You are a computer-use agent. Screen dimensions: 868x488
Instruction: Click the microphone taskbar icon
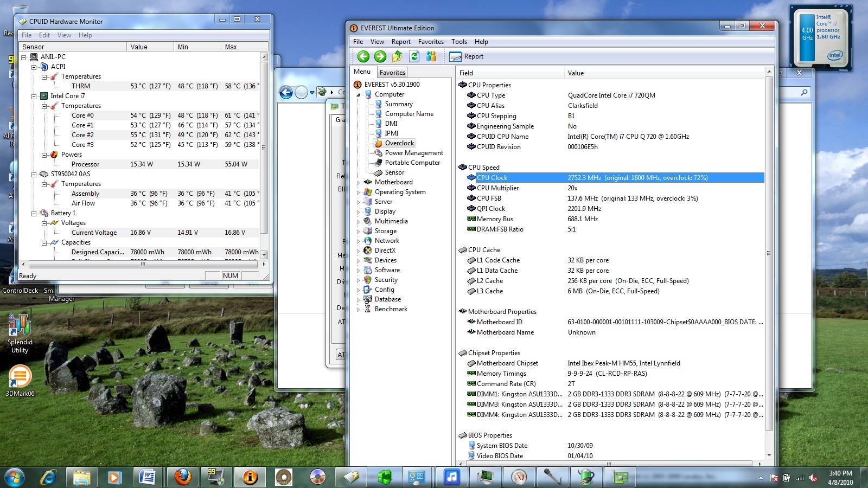tap(553, 477)
